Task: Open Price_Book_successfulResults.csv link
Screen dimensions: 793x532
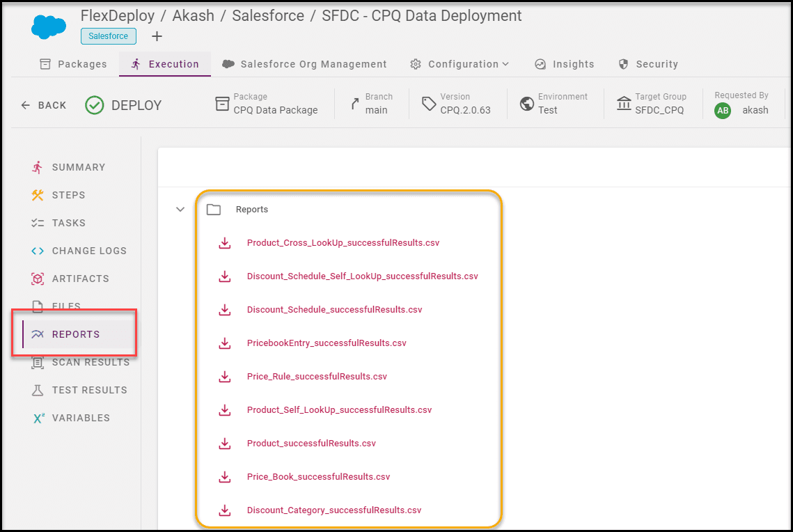Action: point(318,476)
